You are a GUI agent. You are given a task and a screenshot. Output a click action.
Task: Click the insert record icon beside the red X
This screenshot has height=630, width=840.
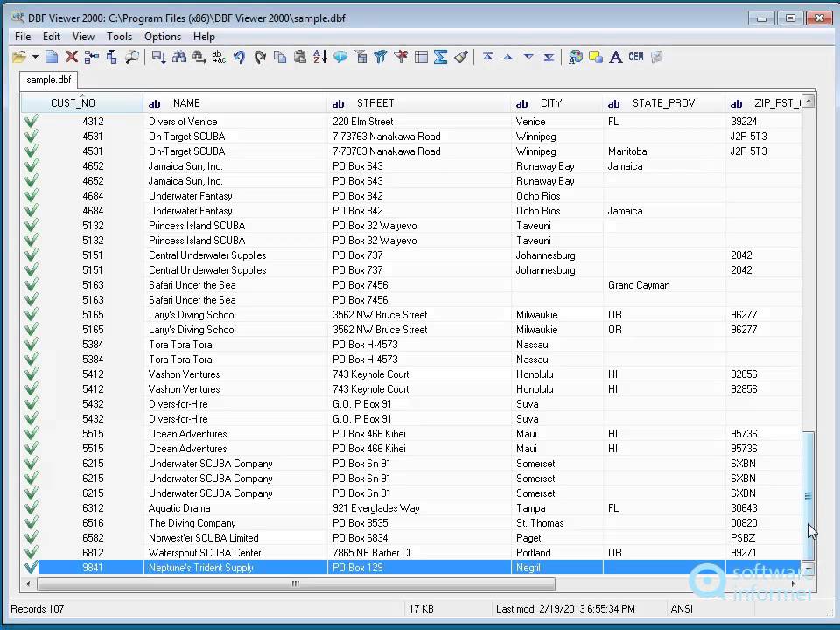pyautogui.click(x=92, y=57)
